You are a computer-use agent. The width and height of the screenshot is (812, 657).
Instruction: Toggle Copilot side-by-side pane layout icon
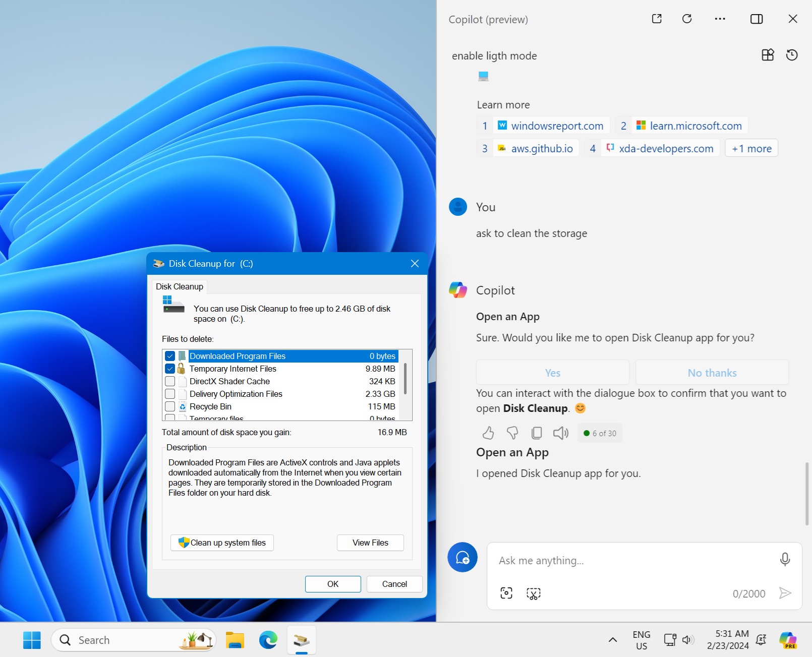(757, 19)
